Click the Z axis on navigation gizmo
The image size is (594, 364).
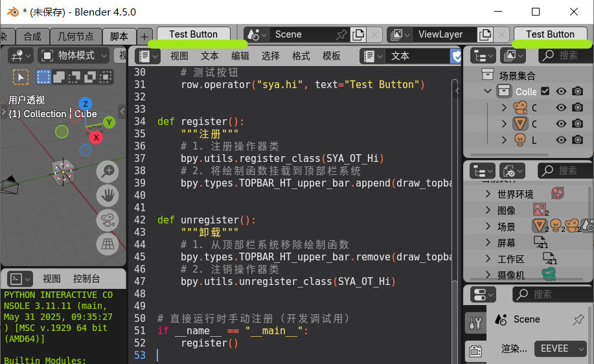[86, 104]
